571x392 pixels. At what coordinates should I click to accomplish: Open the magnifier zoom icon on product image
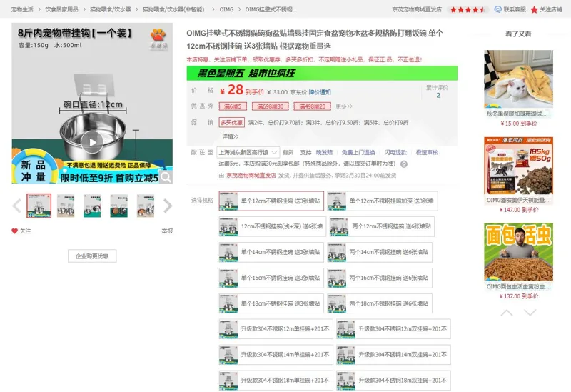(x=166, y=177)
